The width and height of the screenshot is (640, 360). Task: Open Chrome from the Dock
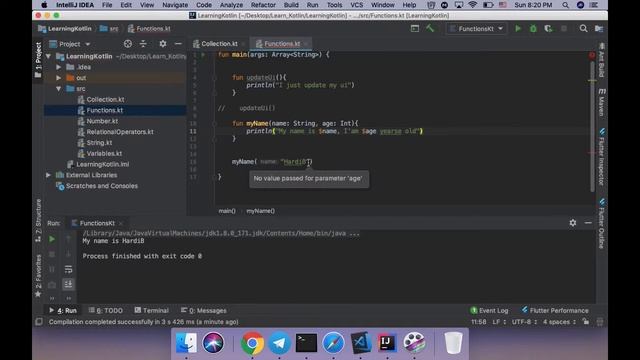252,343
